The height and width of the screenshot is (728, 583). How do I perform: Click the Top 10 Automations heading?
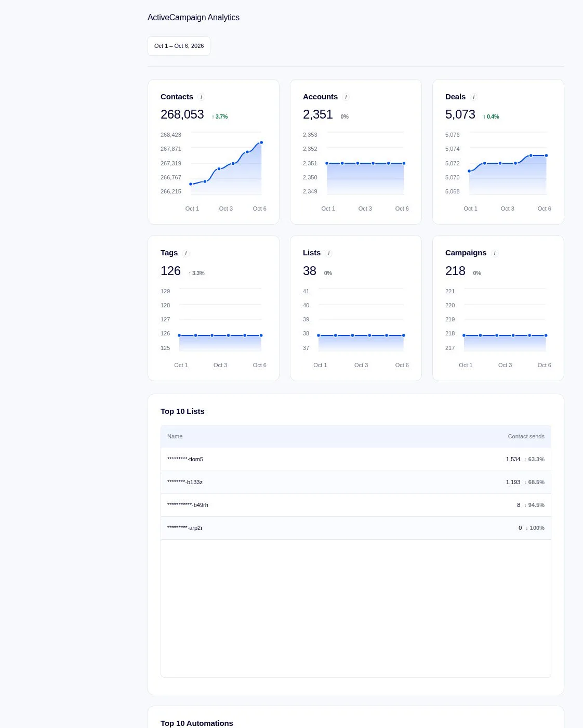[197, 723]
